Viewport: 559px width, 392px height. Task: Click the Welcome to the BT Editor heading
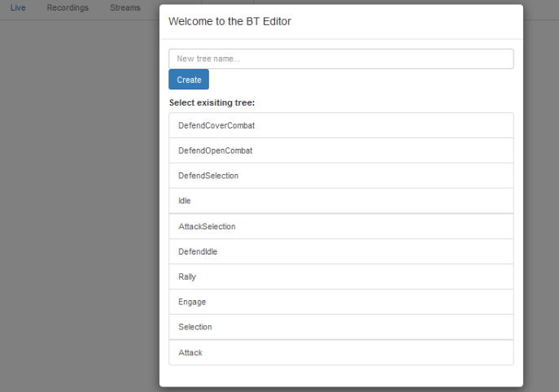click(x=229, y=21)
